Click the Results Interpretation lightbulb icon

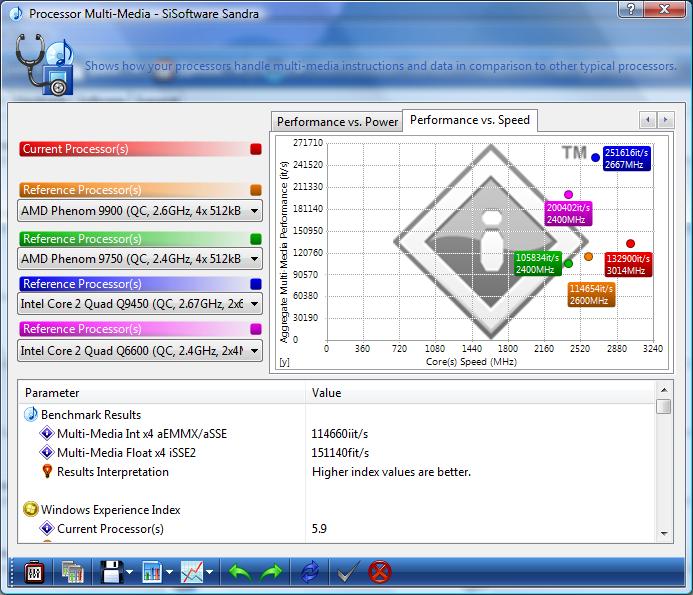point(47,471)
